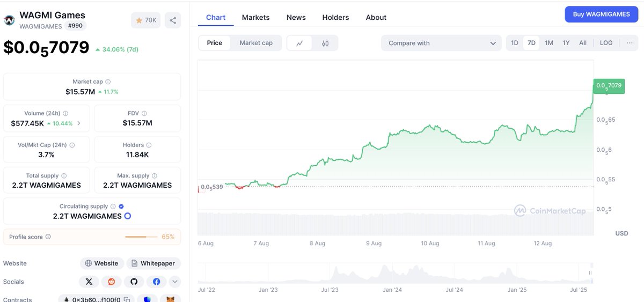Set chart range to 7D
644x302 pixels.
tap(531, 43)
